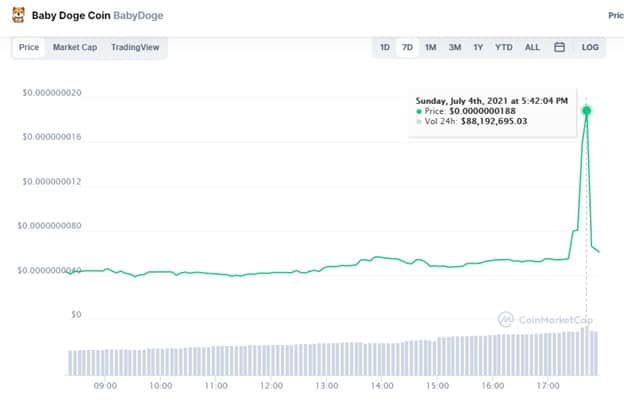The width and height of the screenshot is (624, 409).
Task: Switch to the Market Cap tab
Action: tap(75, 47)
